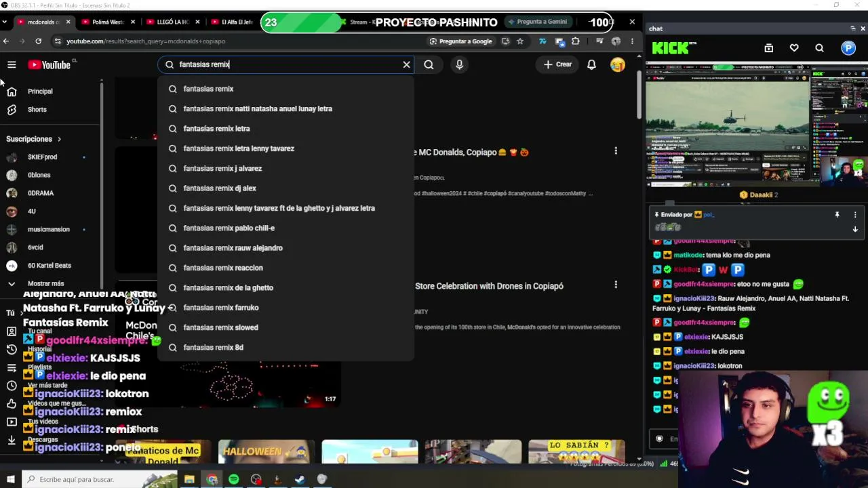
Task: Open liked videos thumbs-up icon
Action: [x=12, y=404]
